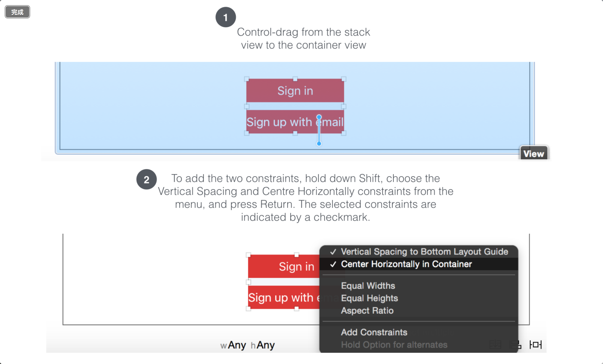Click the Align constraints icon
603x364 pixels.
515,344
